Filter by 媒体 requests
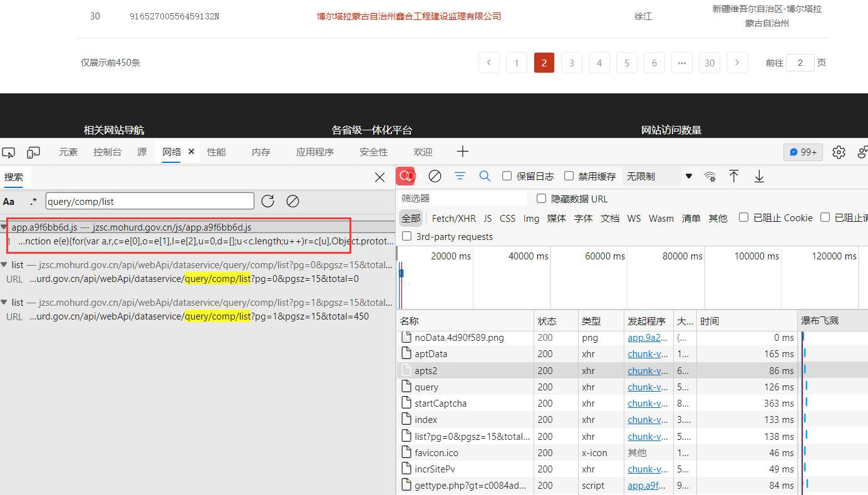Viewport: 868px width, 495px height. click(557, 218)
